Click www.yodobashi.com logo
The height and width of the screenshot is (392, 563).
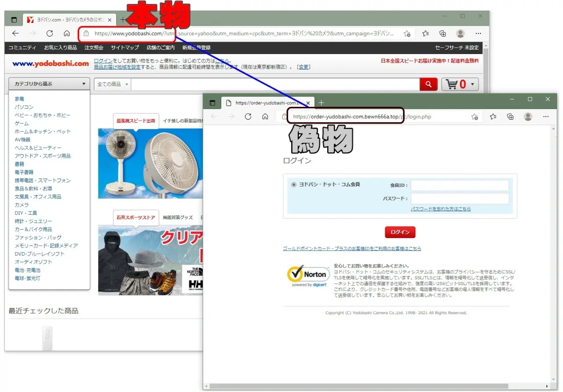(51, 64)
